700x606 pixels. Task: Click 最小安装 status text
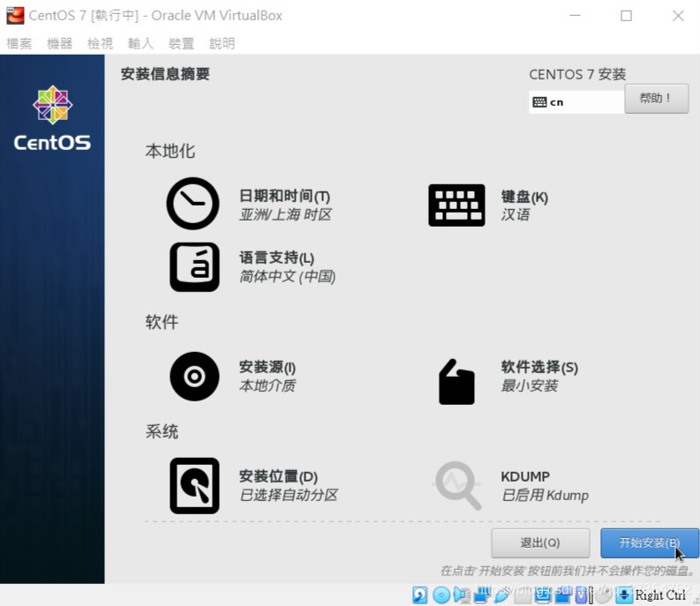[x=530, y=385]
